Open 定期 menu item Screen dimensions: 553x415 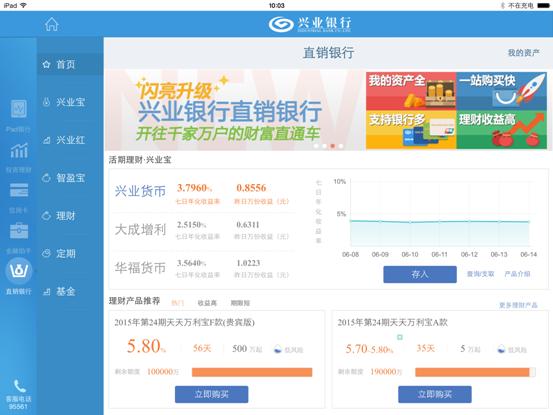70,254
